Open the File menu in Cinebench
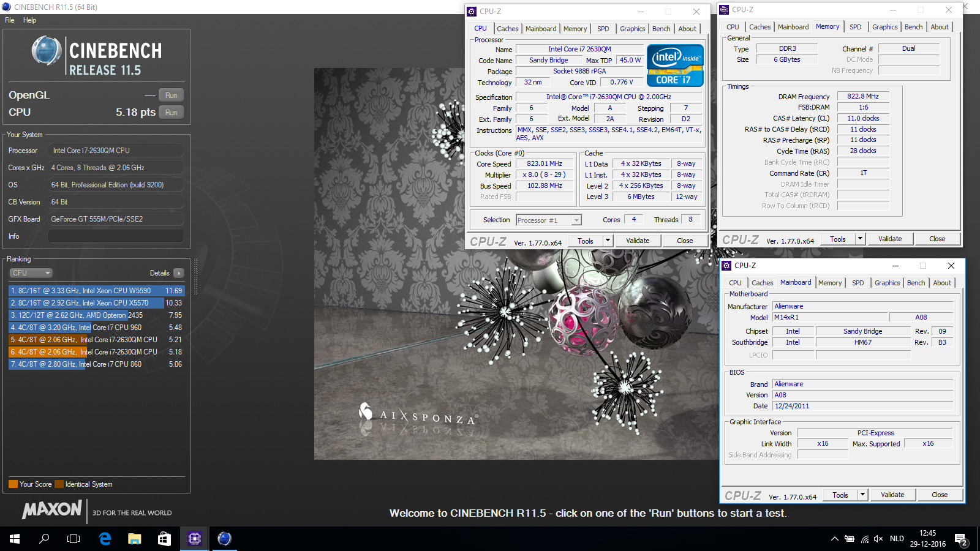980x551 pixels. 10,20
